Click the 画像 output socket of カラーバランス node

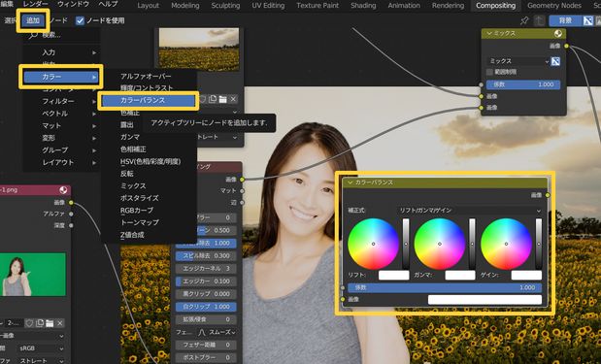pyautogui.click(x=548, y=195)
